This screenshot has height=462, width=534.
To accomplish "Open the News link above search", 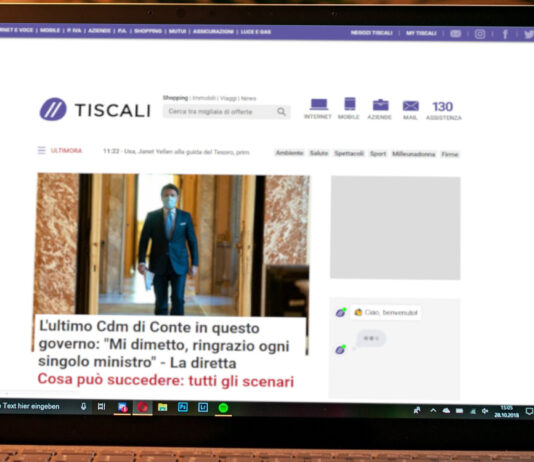I will (249, 99).
